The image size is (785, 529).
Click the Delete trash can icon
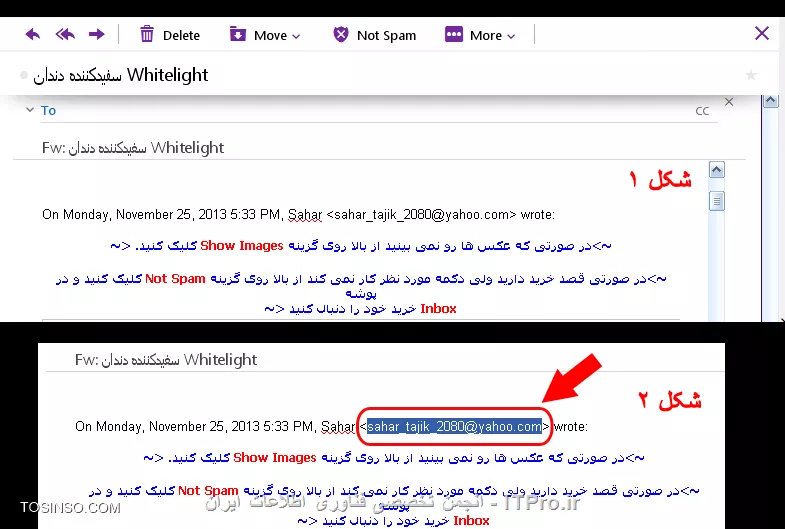147,35
